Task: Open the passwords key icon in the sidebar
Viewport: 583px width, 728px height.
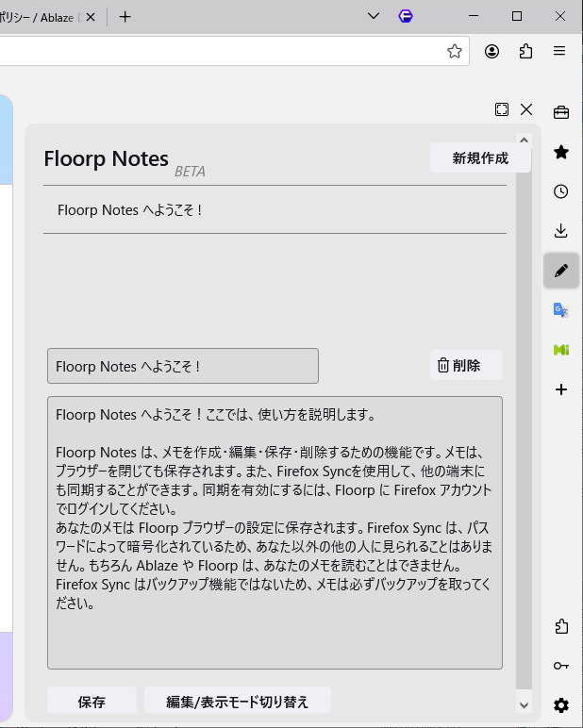Action: [x=560, y=666]
